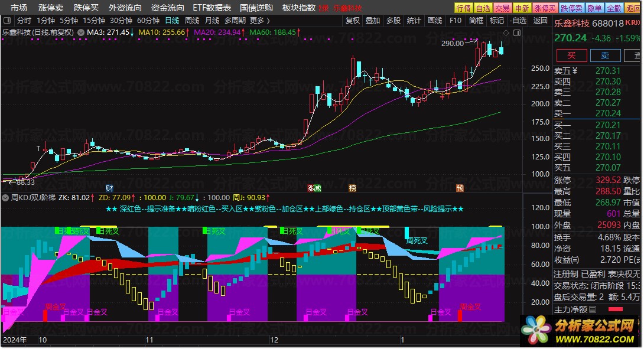Activate the 画线 drawing tool

coord(435,20)
